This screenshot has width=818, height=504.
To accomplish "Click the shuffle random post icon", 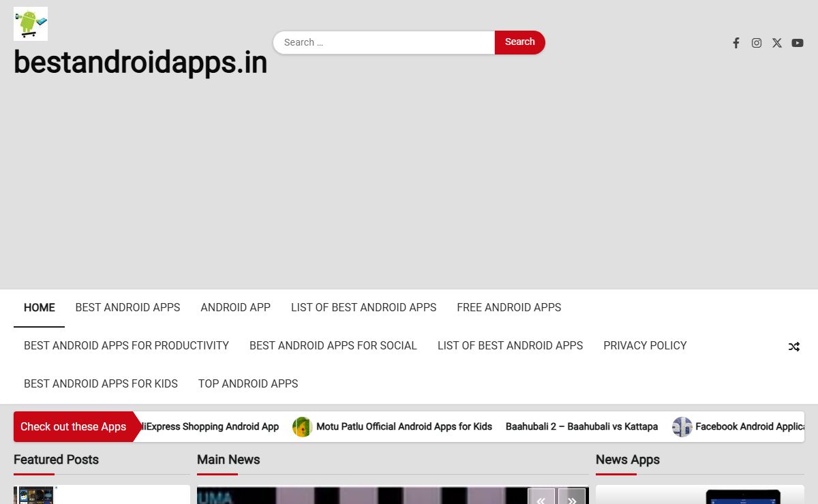I will click(x=794, y=347).
